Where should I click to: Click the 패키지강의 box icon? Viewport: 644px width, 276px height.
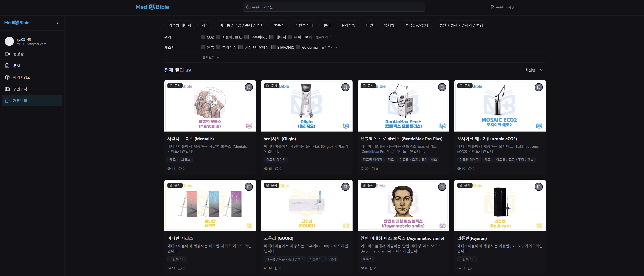[7, 77]
